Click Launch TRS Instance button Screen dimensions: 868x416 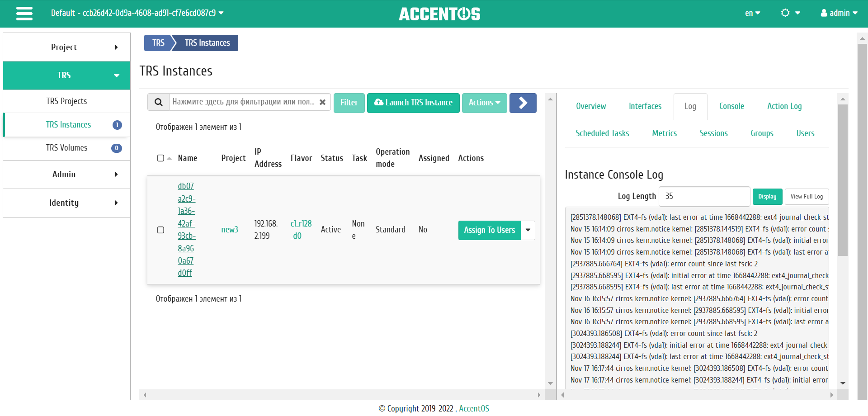point(413,103)
